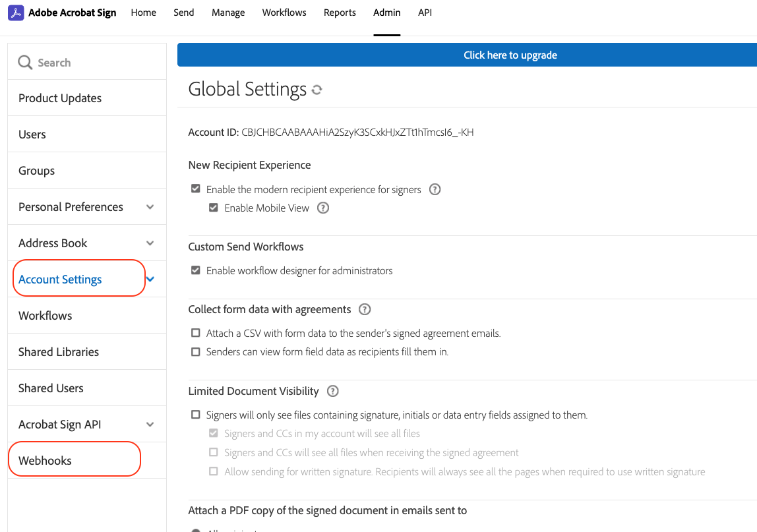The width and height of the screenshot is (757, 532).
Task: Uncheck Enable Mobile View checkbox
Action: (x=214, y=208)
